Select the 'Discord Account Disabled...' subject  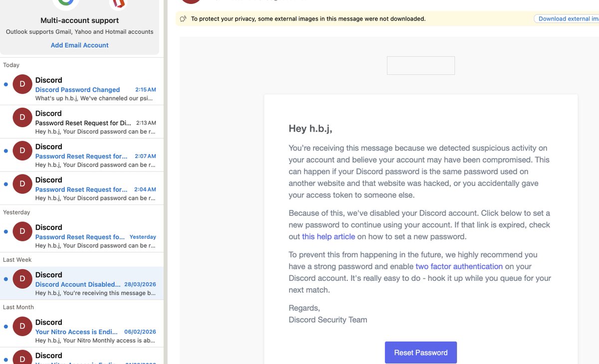click(x=78, y=284)
